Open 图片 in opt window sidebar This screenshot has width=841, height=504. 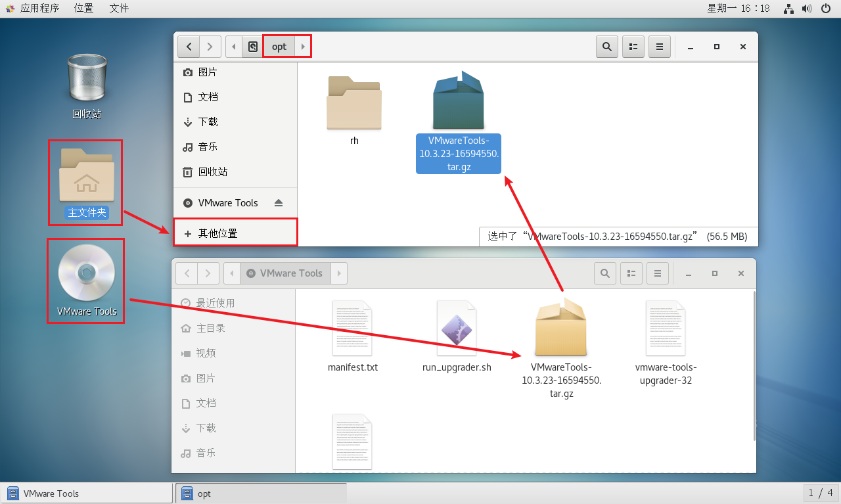(x=235, y=72)
